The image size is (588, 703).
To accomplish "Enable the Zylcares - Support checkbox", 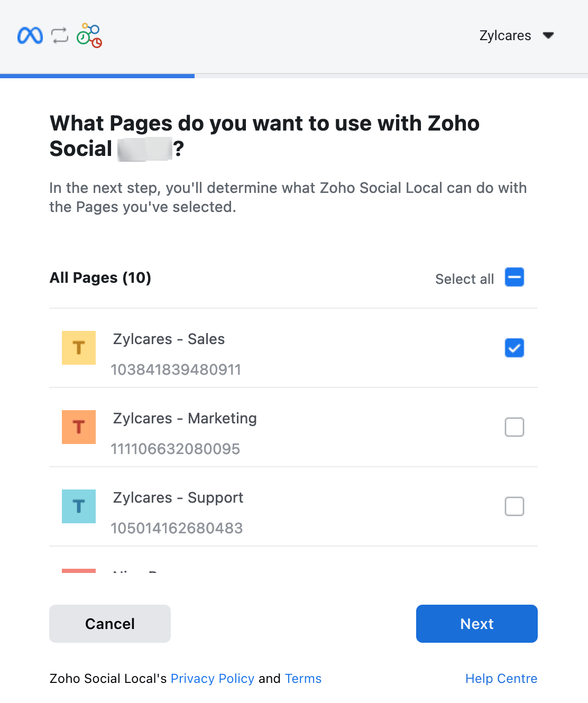I will (x=514, y=506).
